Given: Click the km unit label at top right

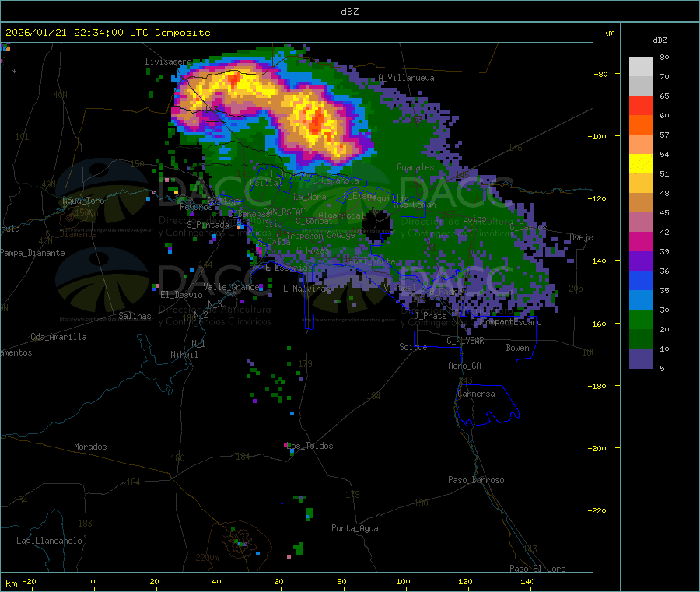Looking at the screenshot, I should click(x=608, y=33).
